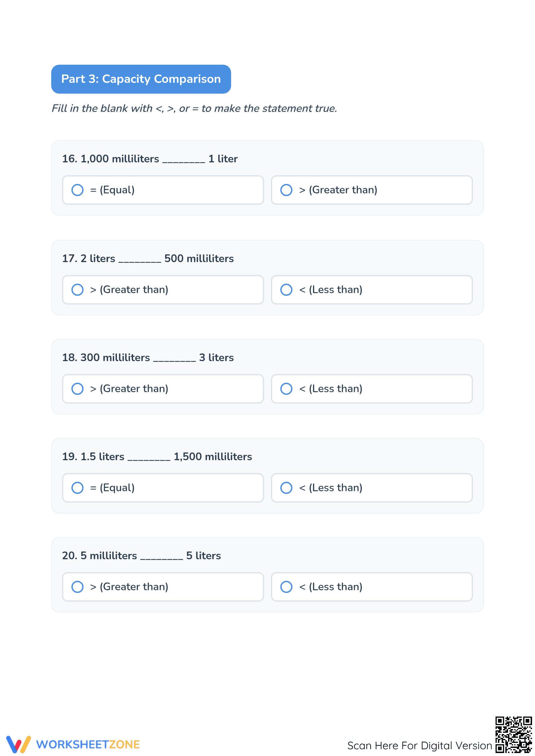Select Greater than radio for question 16
535x756 pixels.
click(286, 190)
